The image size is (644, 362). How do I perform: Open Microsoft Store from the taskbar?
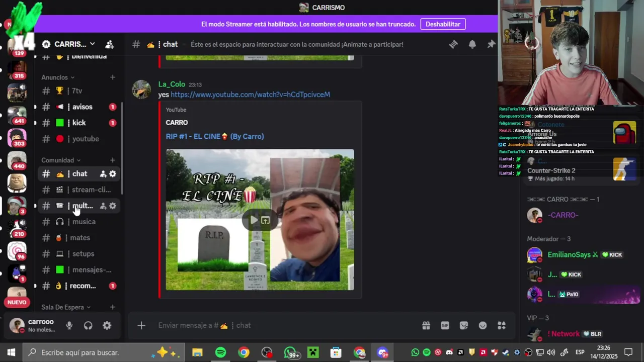tap(336, 352)
